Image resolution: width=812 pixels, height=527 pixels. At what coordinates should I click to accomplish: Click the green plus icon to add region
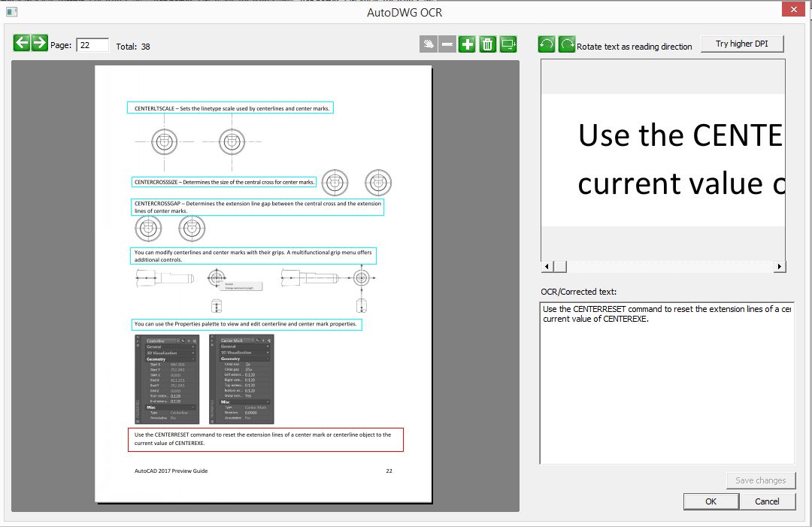(x=467, y=44)
